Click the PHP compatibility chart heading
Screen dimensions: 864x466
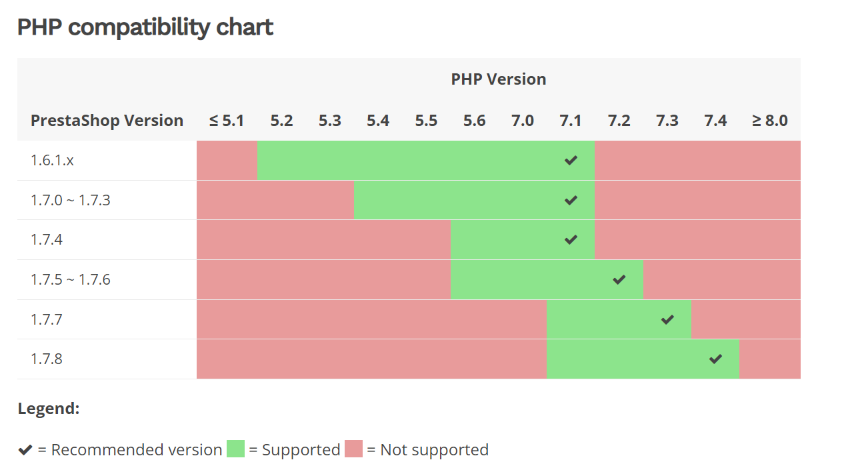(x=145, y=27)
